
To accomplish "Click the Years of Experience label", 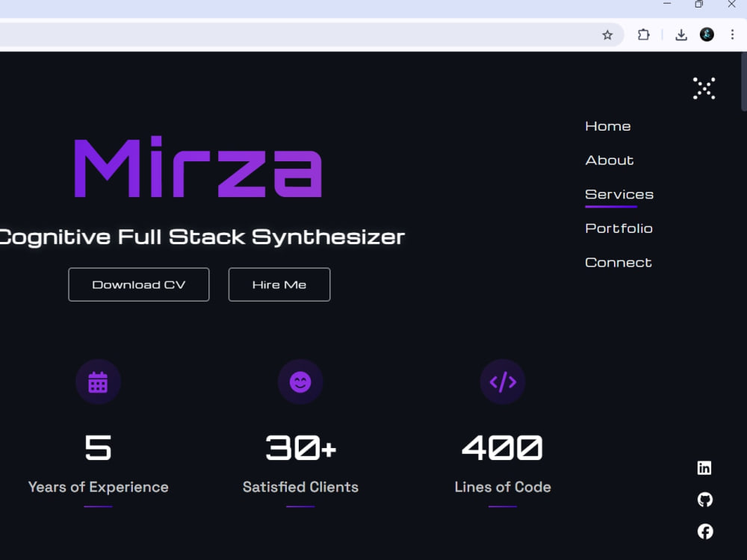I will point(98,487).
